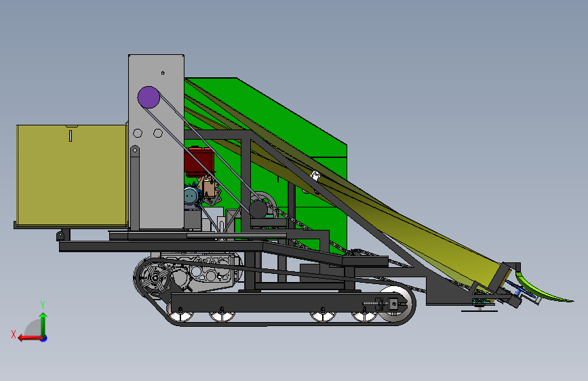Click the black pulley below the engine
This screenshot has width=588, height=381.
click(259, 209)
